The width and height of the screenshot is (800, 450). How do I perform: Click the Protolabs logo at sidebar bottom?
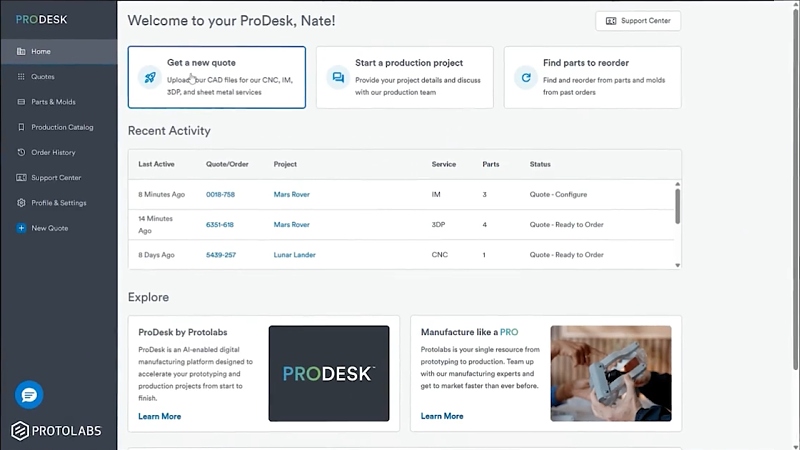(x=56, y=431)
